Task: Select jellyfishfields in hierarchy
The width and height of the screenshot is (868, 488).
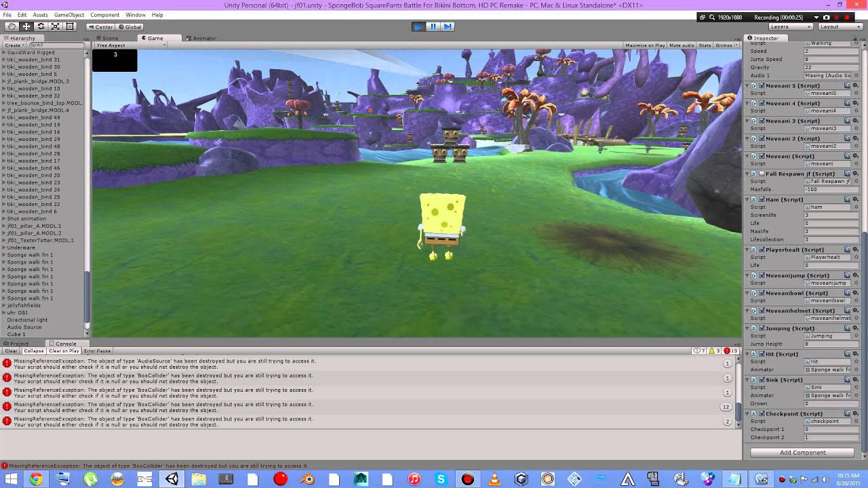Action: pyautogui.click(x=24, y=306)
